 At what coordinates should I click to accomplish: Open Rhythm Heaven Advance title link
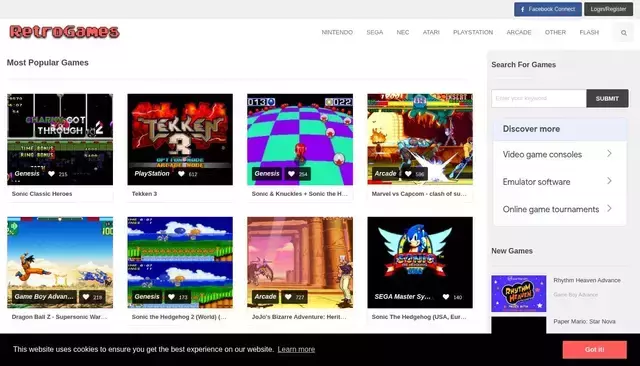tap(587, 280)
